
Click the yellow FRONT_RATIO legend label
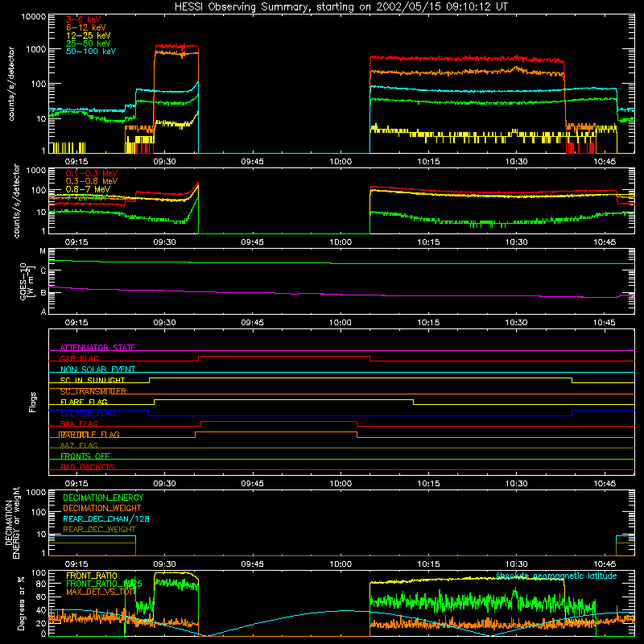92,576
